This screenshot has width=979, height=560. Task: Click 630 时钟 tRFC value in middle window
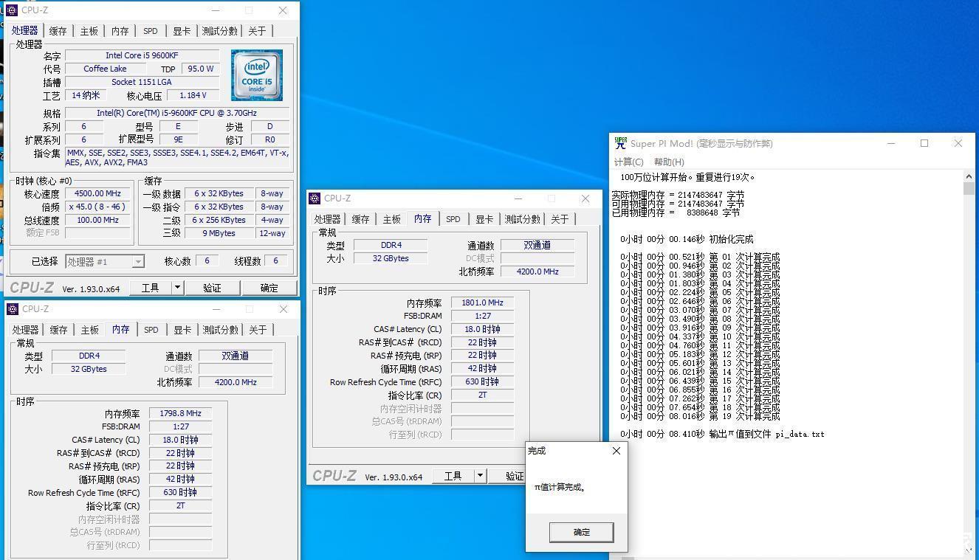point(482,381)
